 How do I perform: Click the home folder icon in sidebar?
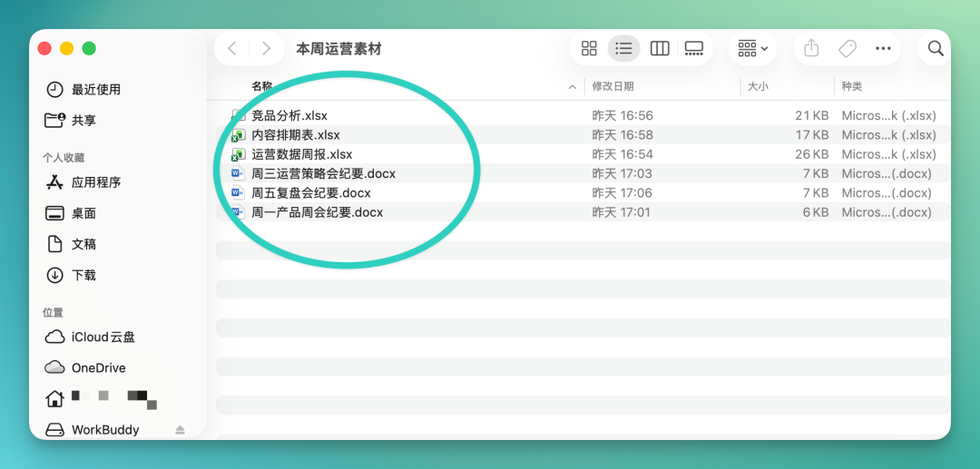coord(55,398)
